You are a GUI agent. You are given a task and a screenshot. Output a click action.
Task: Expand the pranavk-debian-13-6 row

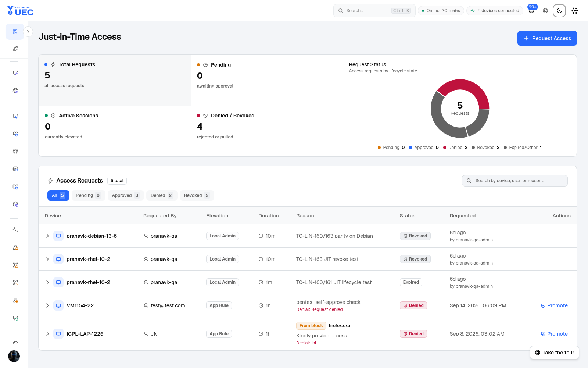click(47, 236)
